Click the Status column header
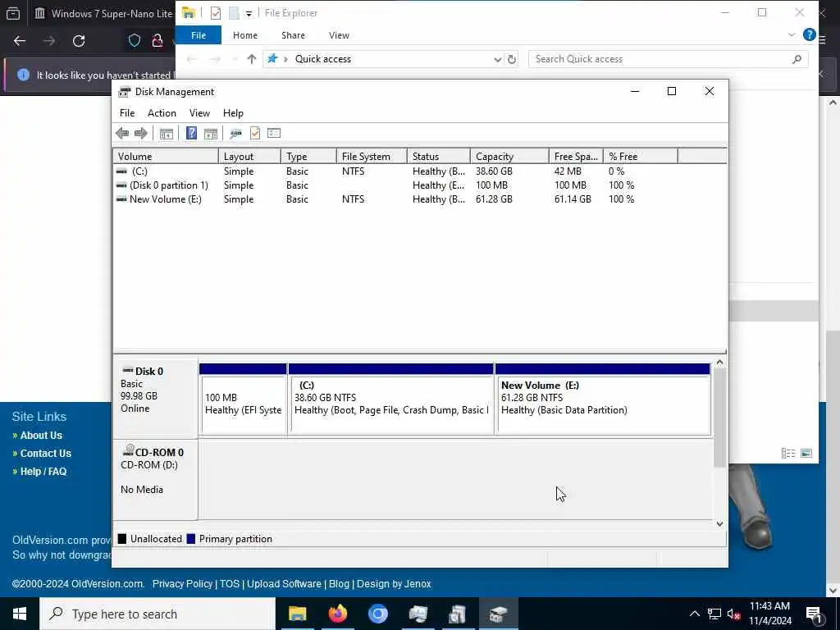Screen dimensions: 840x630 coord(439,157)
